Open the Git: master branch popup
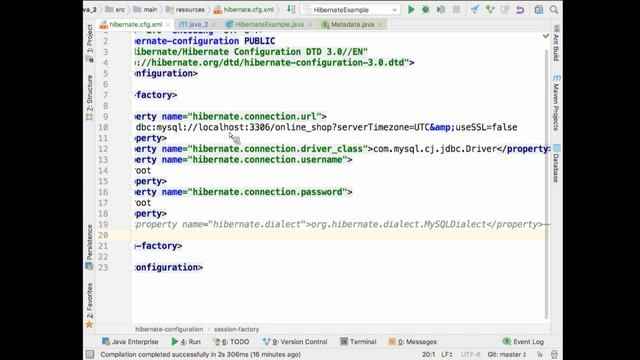The image size is (640, 360). coord(507,354)
